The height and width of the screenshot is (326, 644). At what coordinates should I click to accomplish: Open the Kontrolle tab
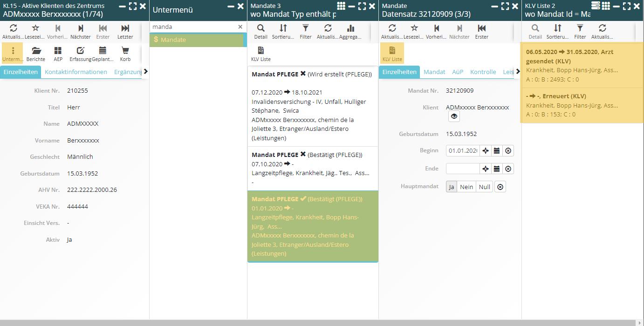coord(483,72)
